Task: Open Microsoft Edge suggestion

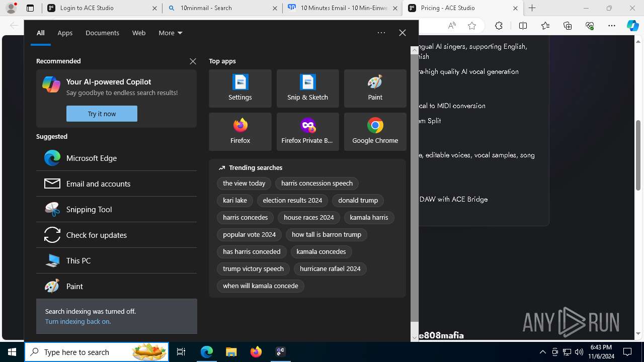Action: 116,158
